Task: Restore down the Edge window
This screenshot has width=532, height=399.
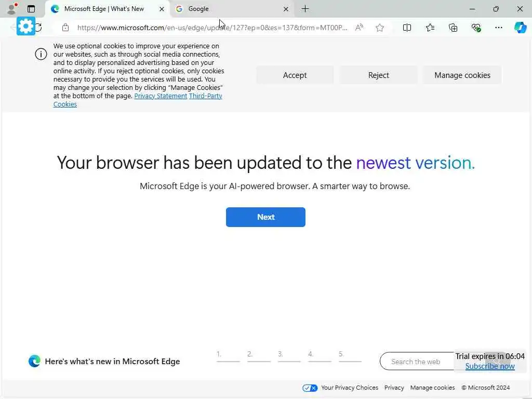Action: (x=496, y=9)
